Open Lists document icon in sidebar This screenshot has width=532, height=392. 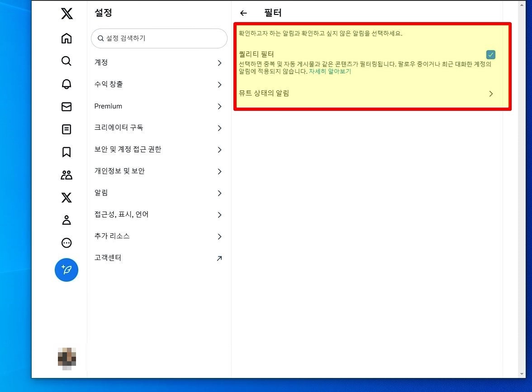pyautogui.click(x=66, y=129)
